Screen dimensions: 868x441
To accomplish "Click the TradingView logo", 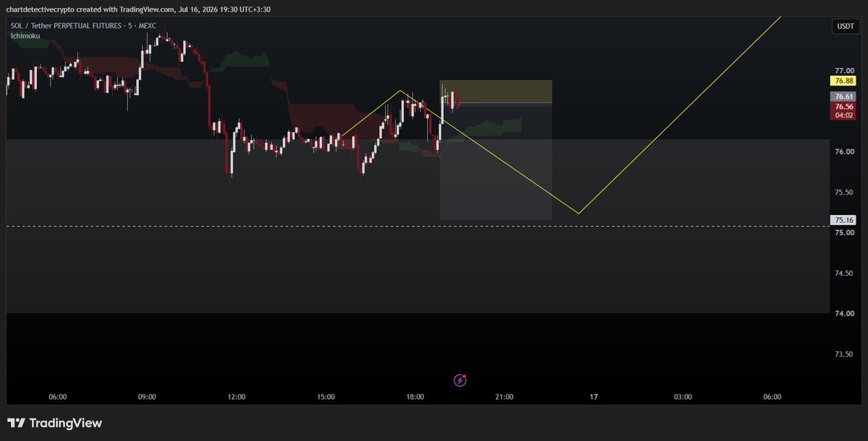I will [x=55, y=424].
